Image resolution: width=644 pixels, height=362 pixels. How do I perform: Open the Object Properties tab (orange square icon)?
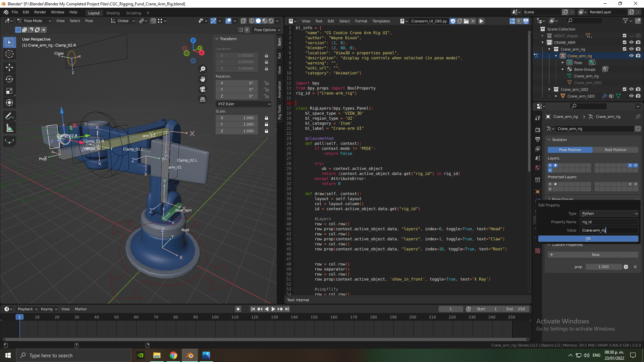click(x=538, y=191)
